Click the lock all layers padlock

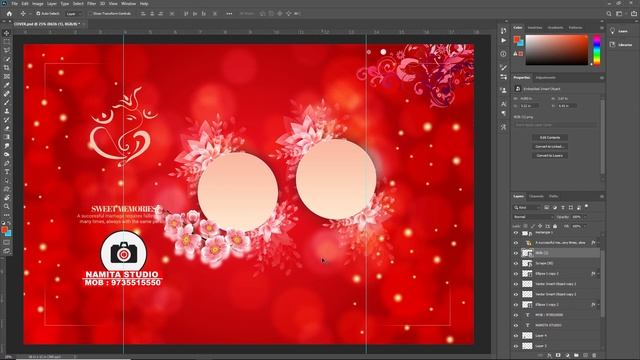tap(555, 226)
